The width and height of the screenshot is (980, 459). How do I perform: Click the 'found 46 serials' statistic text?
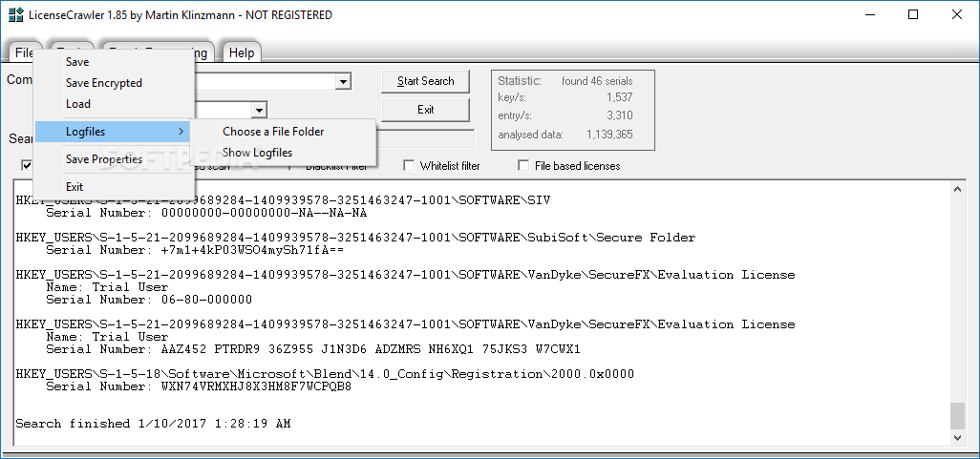pyautogui.click(x=597, y=81)
